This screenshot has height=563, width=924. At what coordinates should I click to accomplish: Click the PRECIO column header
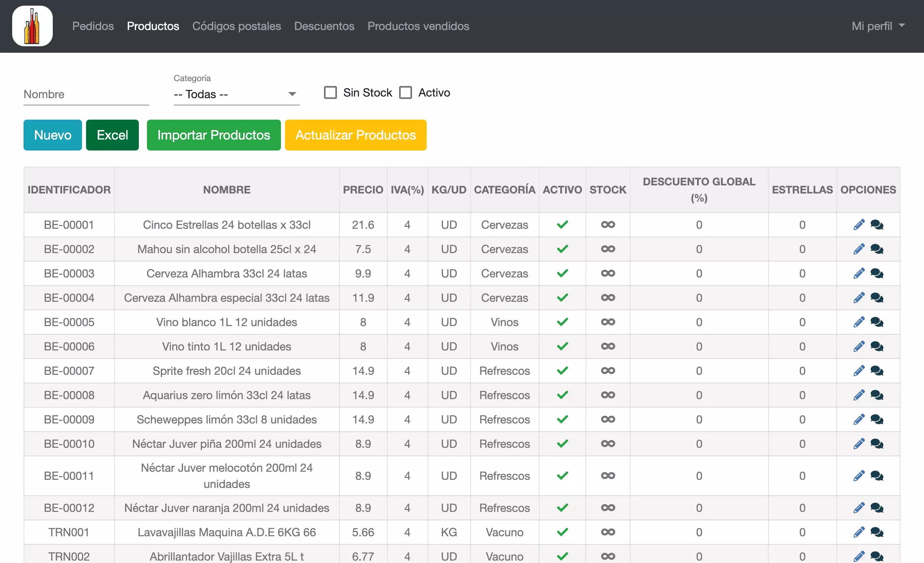tap(363, 190)
